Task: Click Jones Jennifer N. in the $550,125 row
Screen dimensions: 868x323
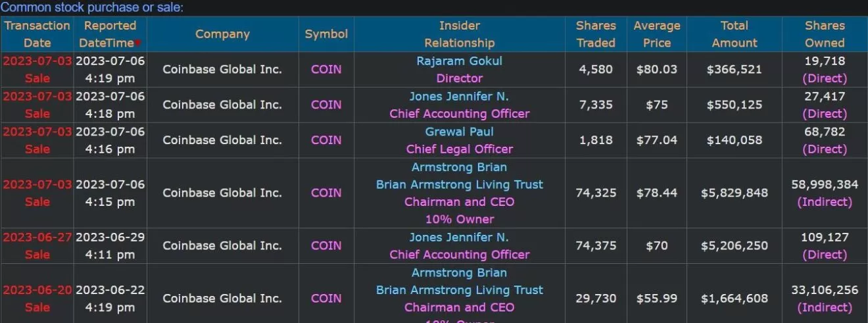Action: (x=459, y=96)
